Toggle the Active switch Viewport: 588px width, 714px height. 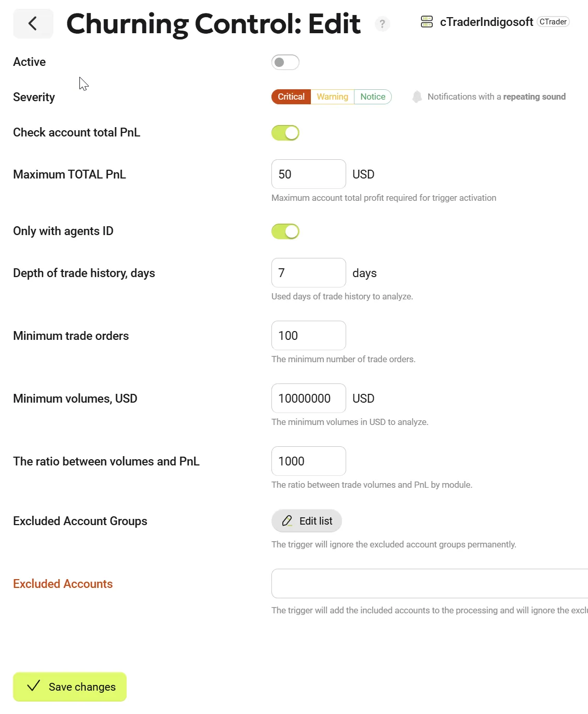[x=285, y=62]
